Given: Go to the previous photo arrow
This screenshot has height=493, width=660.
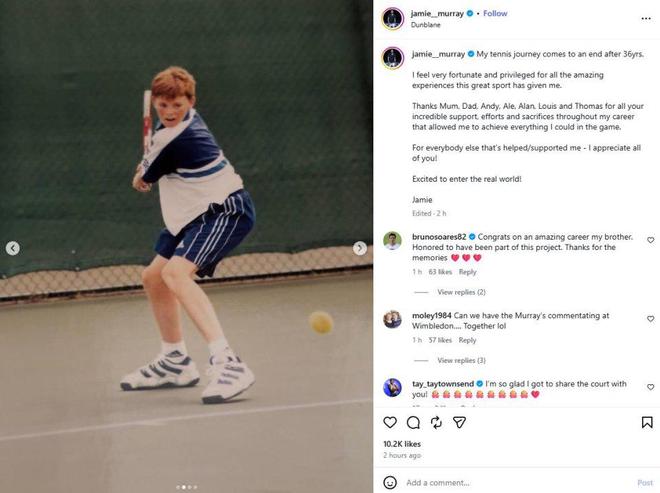Looking at the screenshot, I should coord(13,248).
